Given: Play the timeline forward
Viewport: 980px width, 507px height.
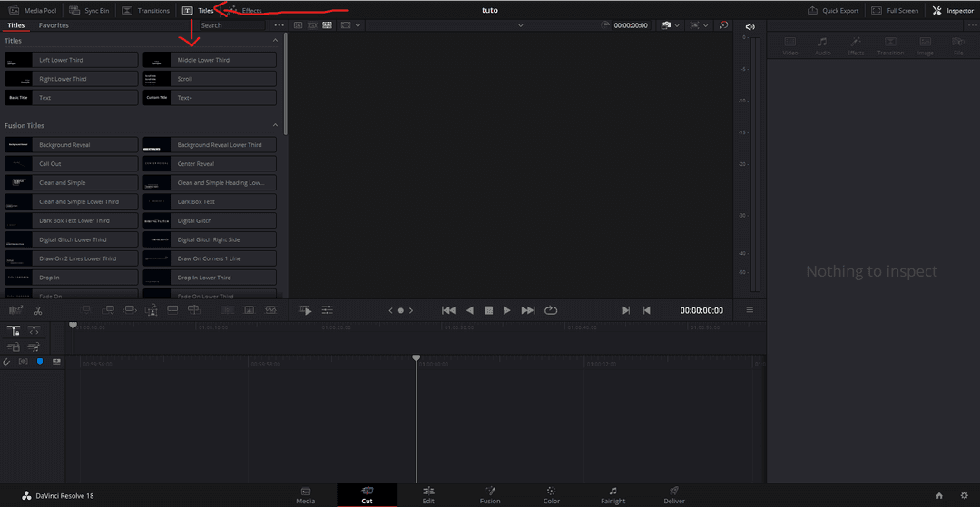Looking at the screenshot, I should (507, 310).
